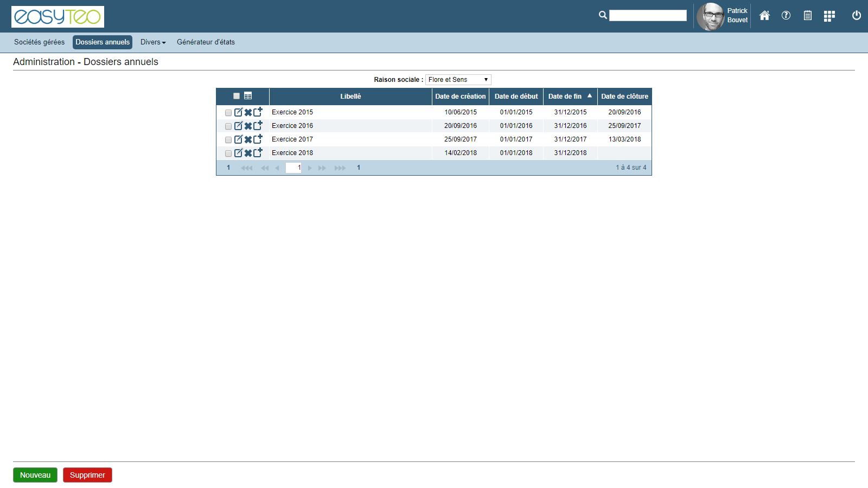
Task: Open the Sociétés gérées tab
Action: tap(39, 42)
